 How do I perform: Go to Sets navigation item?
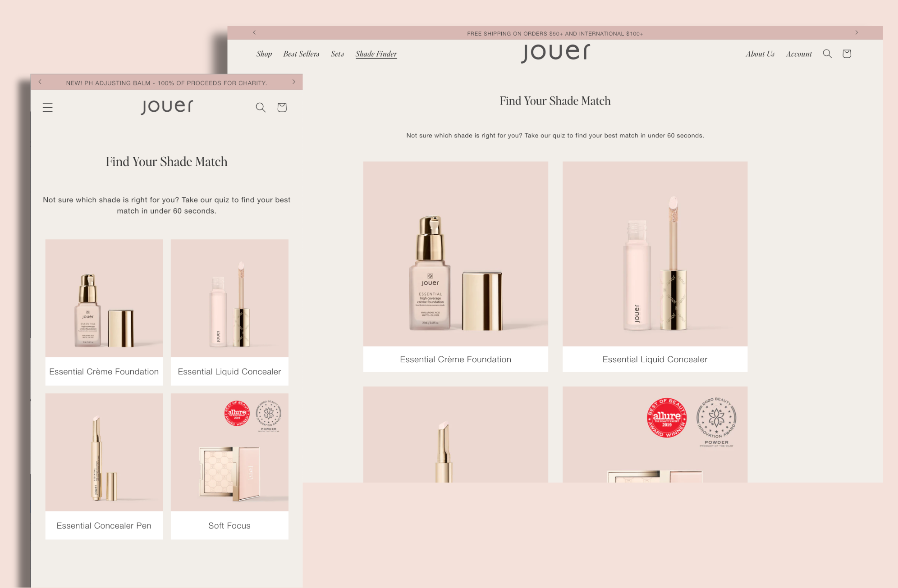point(337,54)
